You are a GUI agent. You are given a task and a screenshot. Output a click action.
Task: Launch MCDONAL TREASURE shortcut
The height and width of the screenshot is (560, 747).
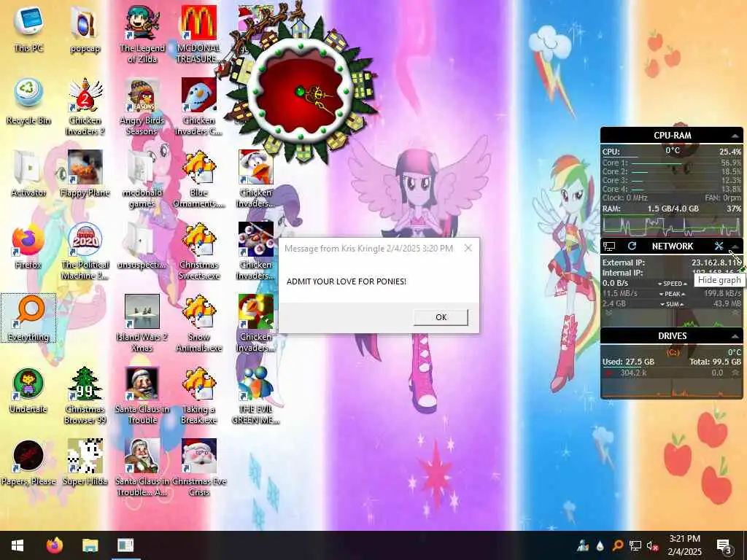(x=198, y=34)
